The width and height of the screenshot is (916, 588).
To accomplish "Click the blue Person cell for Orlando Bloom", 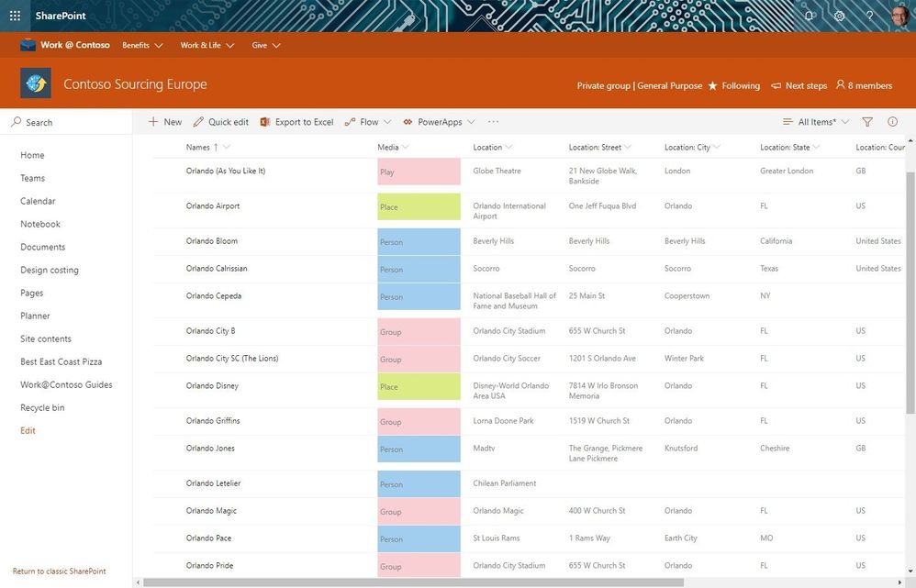I will 419,242.
